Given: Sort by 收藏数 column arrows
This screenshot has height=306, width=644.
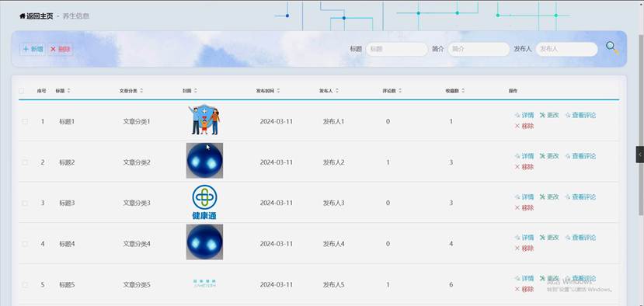Looking at the screenshot, I should click(x=463, y=91).
